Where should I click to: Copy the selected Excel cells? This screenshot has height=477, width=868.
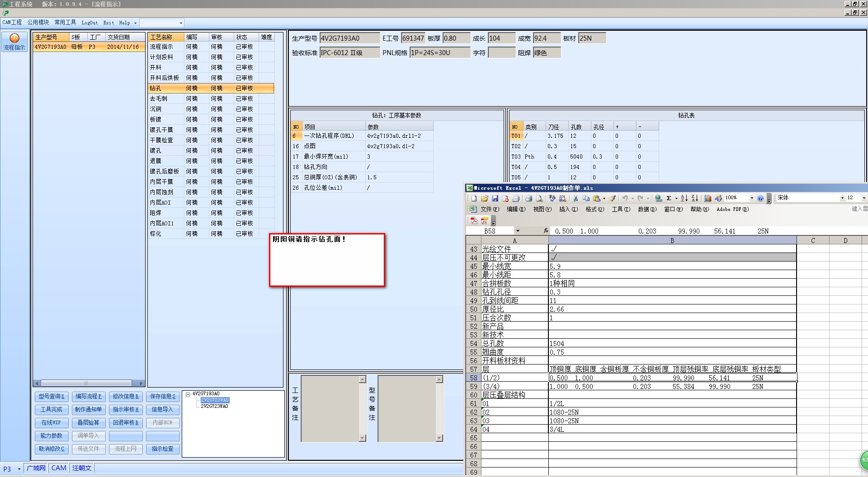point(586,198)
